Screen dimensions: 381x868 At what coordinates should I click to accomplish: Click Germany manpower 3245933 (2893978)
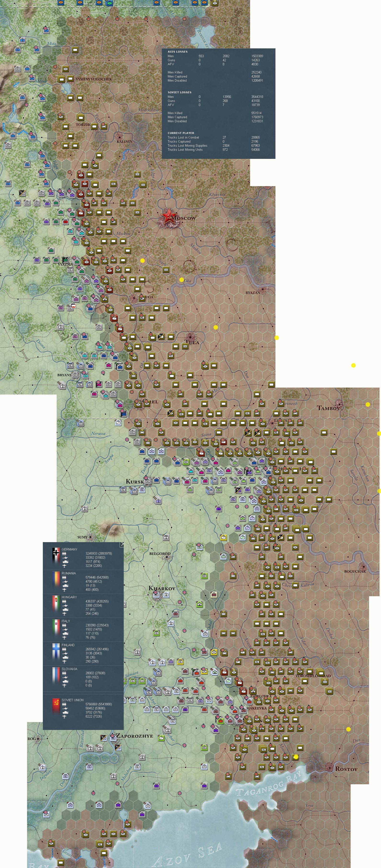98,553
